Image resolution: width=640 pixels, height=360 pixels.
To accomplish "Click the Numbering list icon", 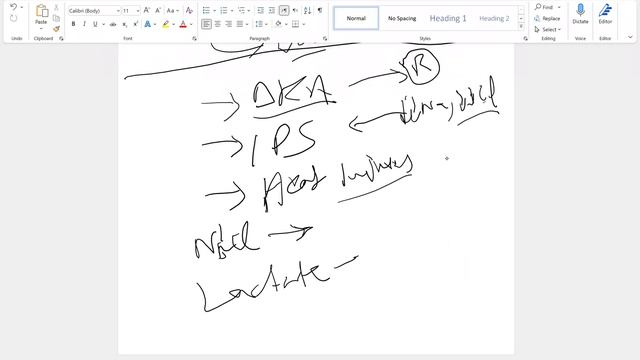I will coord(224,11).
